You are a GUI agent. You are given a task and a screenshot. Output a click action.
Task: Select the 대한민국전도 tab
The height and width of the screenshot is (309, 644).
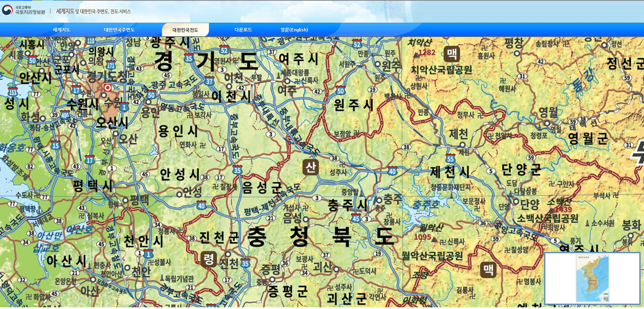tap(185, 30)
